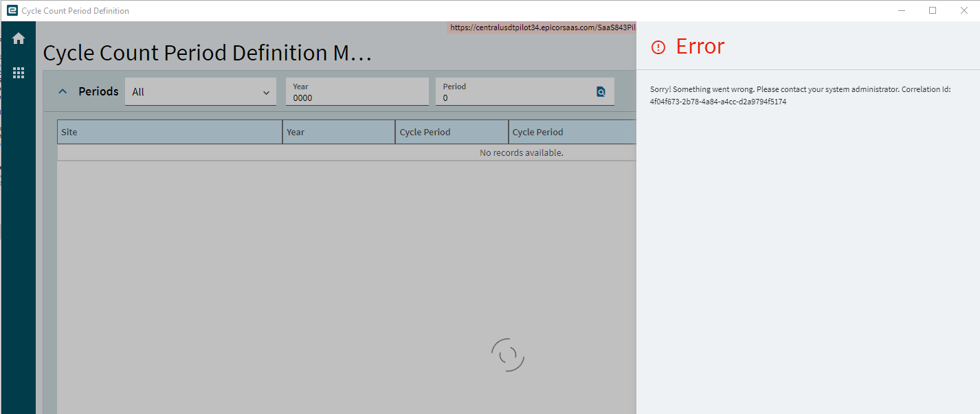Click the Period search icon

click(x=601, y=92)
